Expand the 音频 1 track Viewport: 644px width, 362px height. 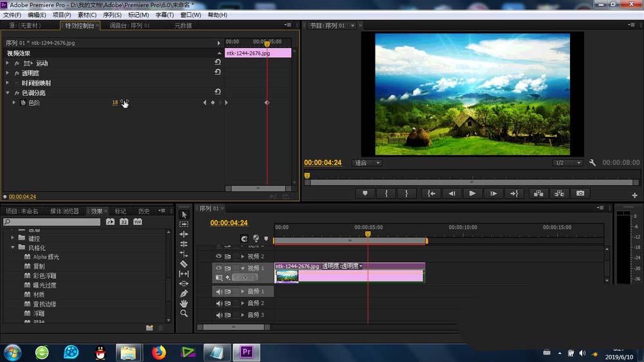coord(242,291)
